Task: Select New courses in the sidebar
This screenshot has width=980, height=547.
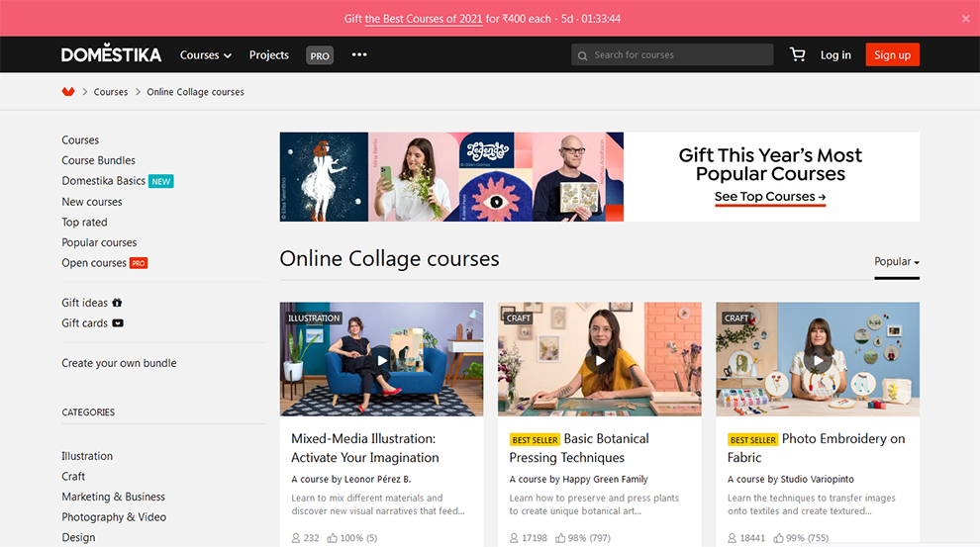Action: point(92,202)
